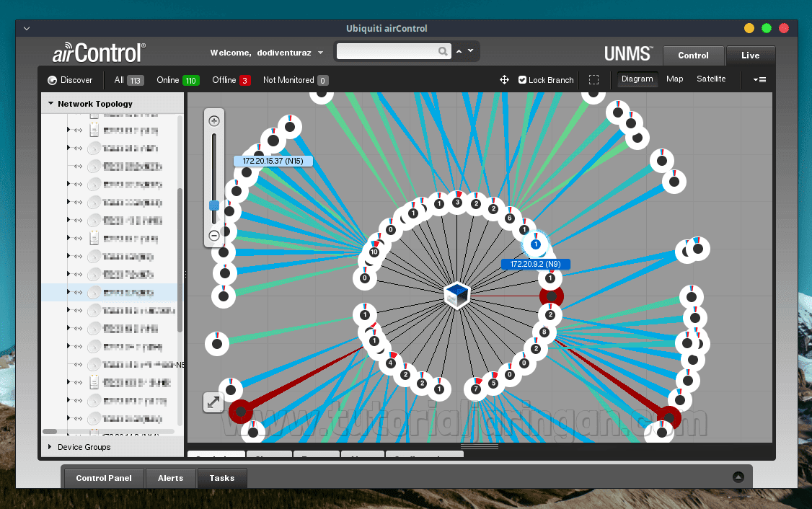812x509 pixels.
Task: Click the pan/move diagram icon
Action: pyautogui.click(x=504, y=80)
